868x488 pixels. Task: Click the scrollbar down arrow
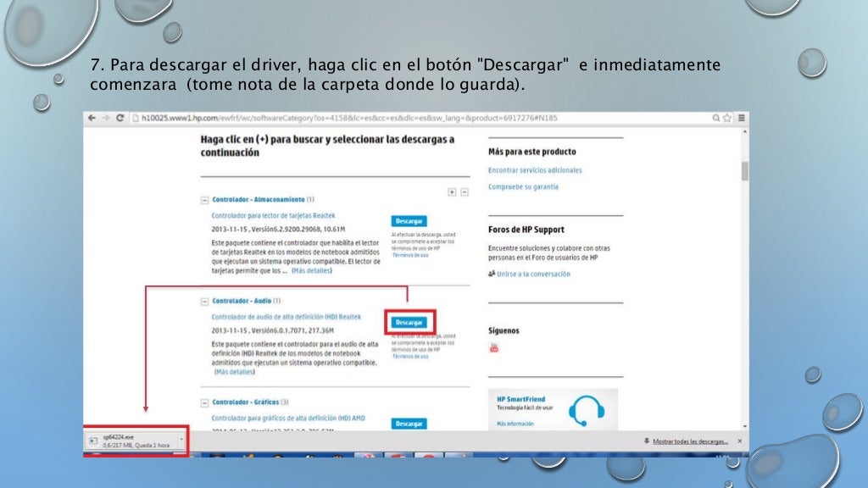[744, 426]
